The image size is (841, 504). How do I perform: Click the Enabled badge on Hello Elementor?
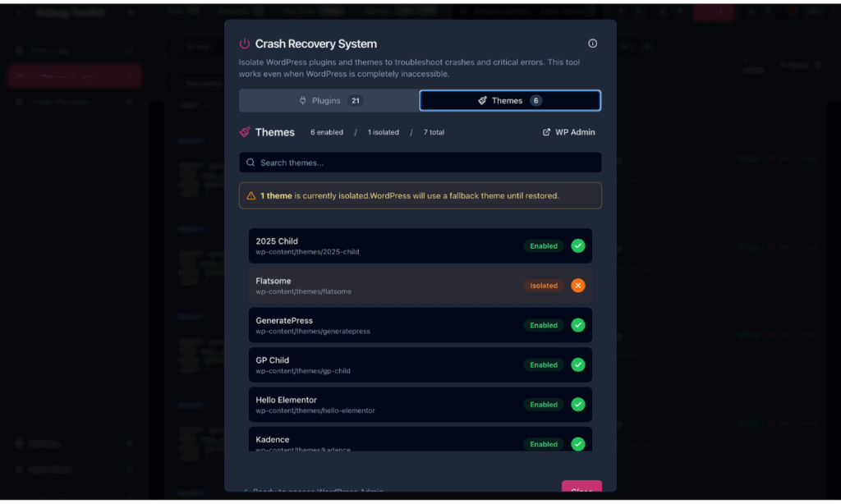coord(544,405)
